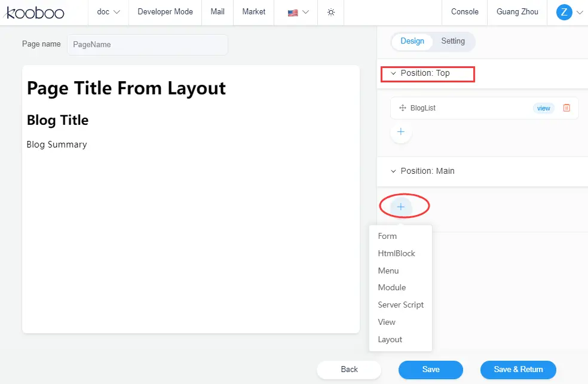Click the BlogList drag handle icon

point(402,108)
